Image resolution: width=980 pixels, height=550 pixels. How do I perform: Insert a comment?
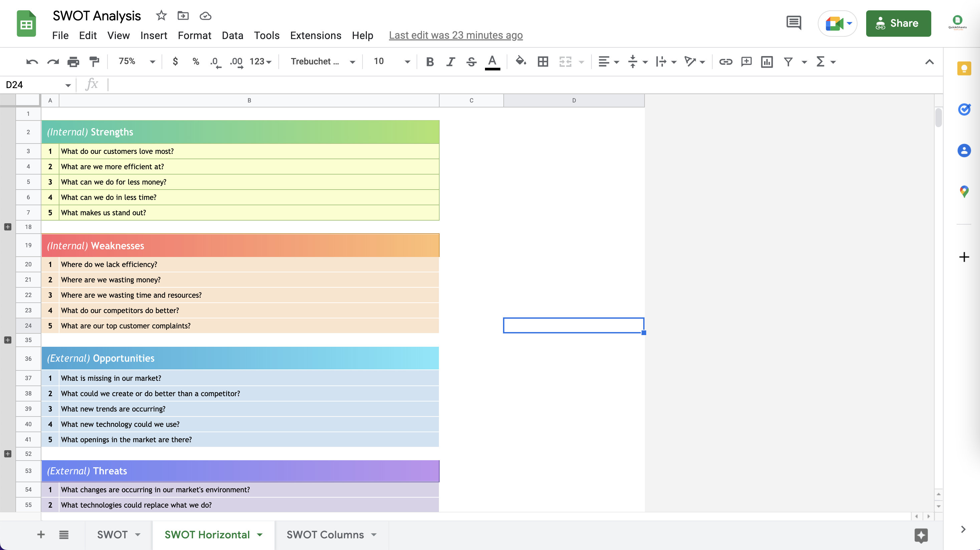tap(746, 62)
